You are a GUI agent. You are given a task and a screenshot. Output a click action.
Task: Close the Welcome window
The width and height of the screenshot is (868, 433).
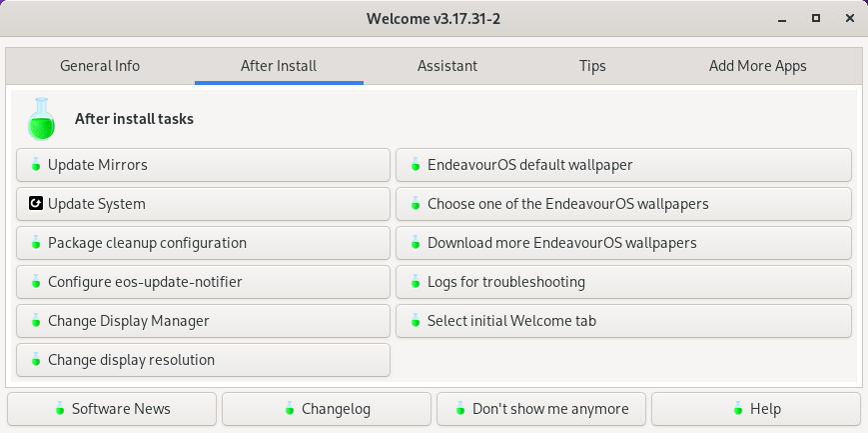tap(850, 18)
